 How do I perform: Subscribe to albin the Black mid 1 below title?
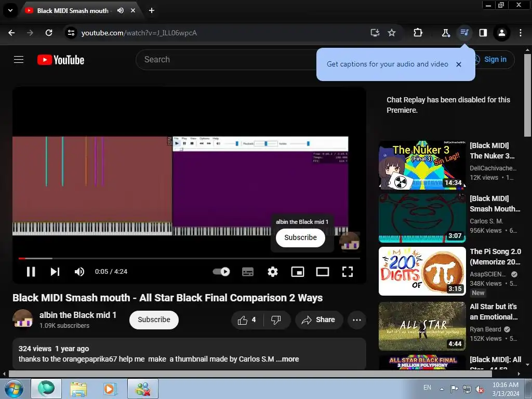[x=154, y=320]
